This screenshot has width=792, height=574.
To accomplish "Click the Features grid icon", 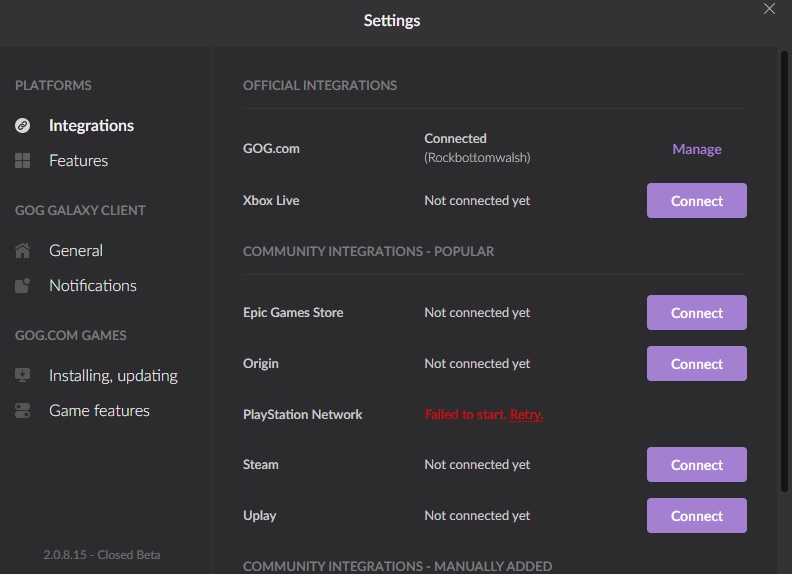I will pos(22,161).
